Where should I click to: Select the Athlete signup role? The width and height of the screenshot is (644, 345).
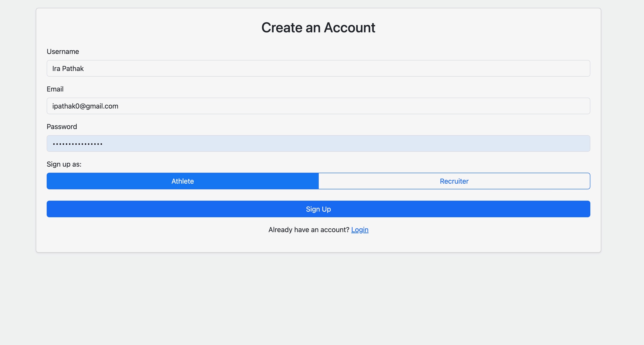click(183, 181)
